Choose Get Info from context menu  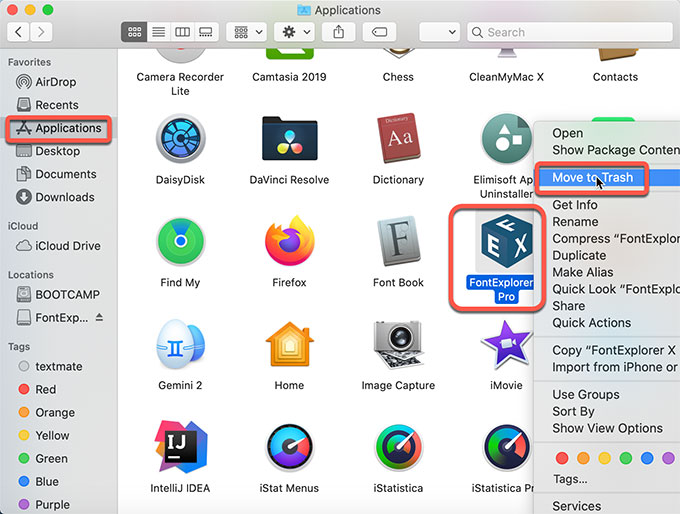pos(575,205)
